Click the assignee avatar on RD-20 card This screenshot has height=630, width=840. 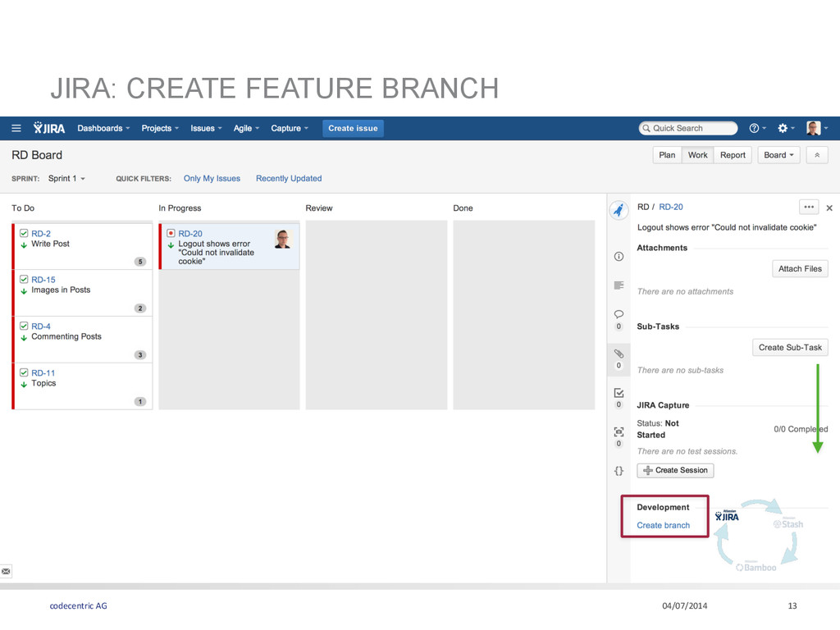tap(283, 239)
